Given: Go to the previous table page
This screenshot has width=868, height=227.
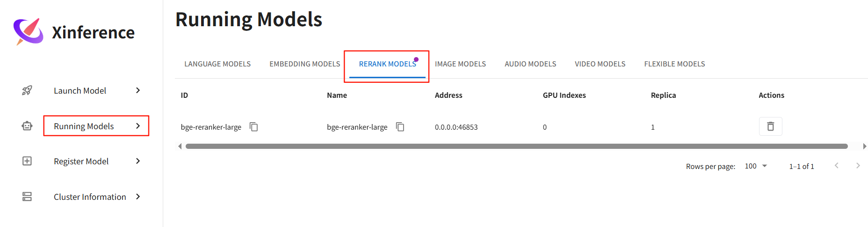Looking at the screenshot, I should point(837,166).
